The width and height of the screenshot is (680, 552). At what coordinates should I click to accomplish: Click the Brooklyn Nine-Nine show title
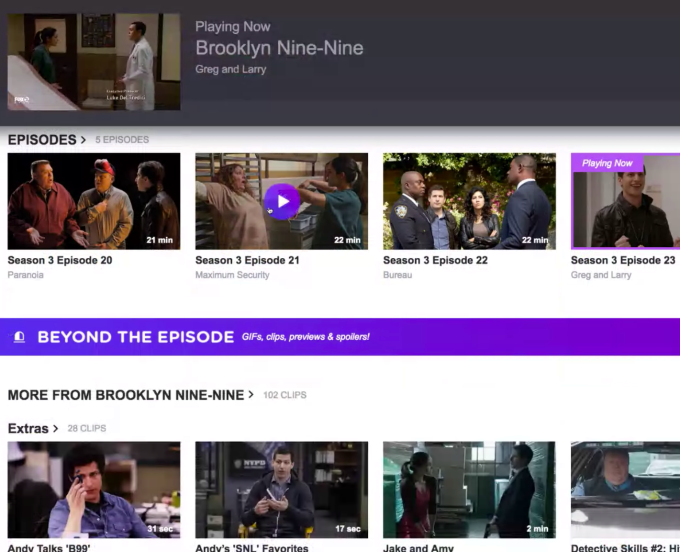tap(279, 48)
